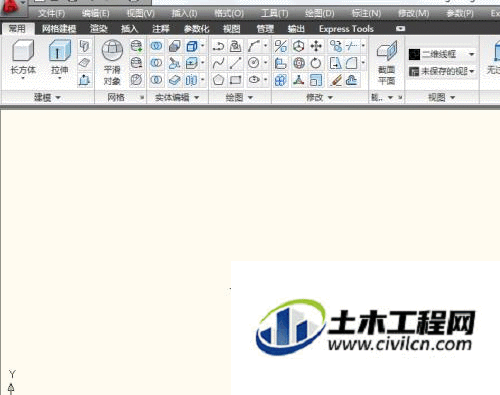The image size is (500, 395).
Task: Open the 工具(T) menu
Action: [274, 13]
